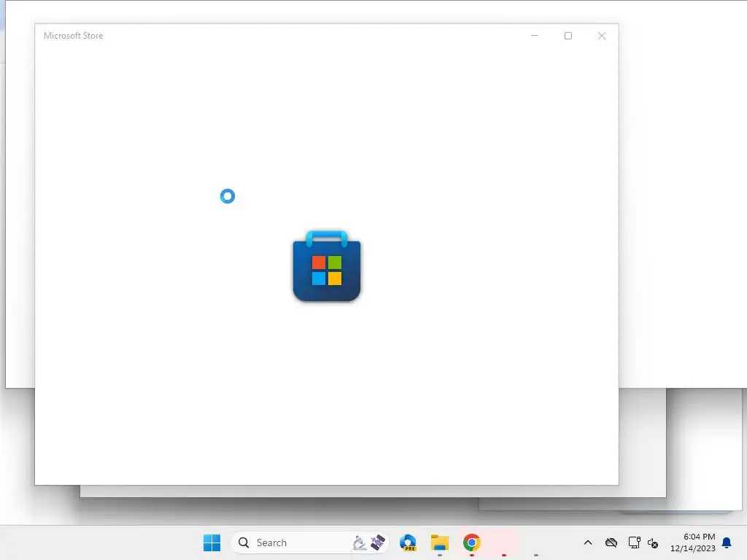
Task: Close the Microsoft Store window
Action: 602,36
